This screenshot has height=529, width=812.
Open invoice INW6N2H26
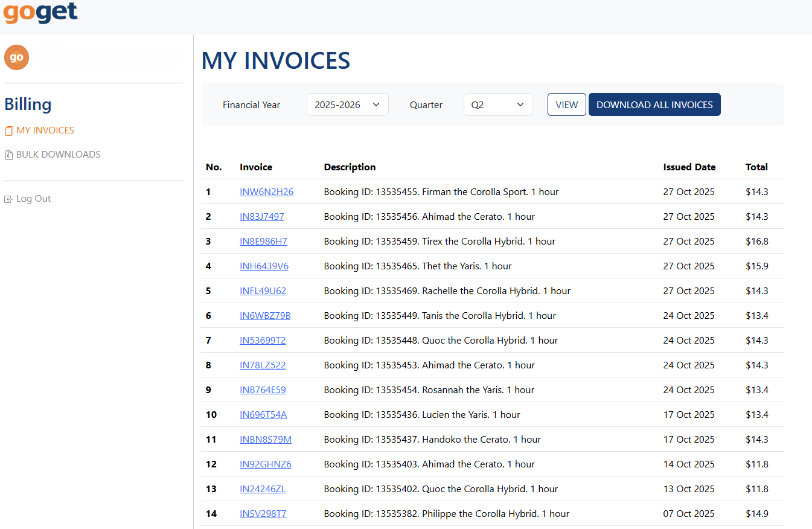[266, 192]
